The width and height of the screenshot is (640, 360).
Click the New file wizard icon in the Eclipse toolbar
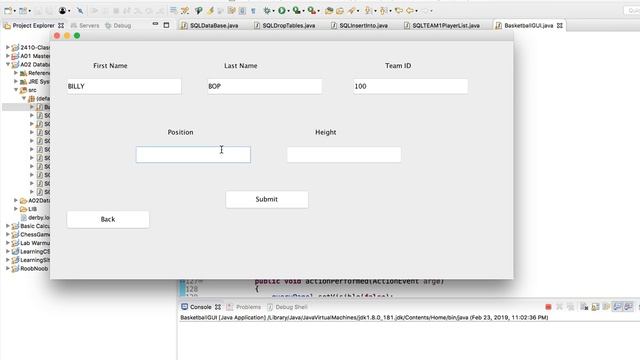(x=7, y=11)
